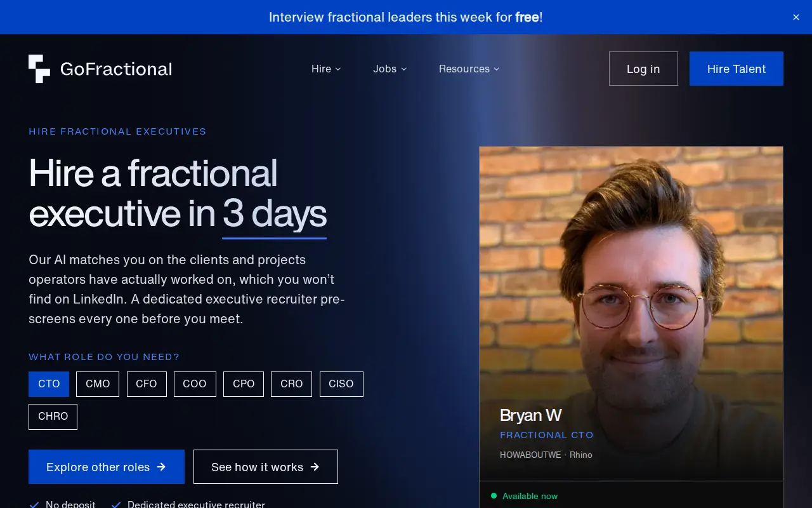Click the Dedicated executive recruiter checkmark
The height and width of the screenshot is (508, 812).
(x=116, y=505)
